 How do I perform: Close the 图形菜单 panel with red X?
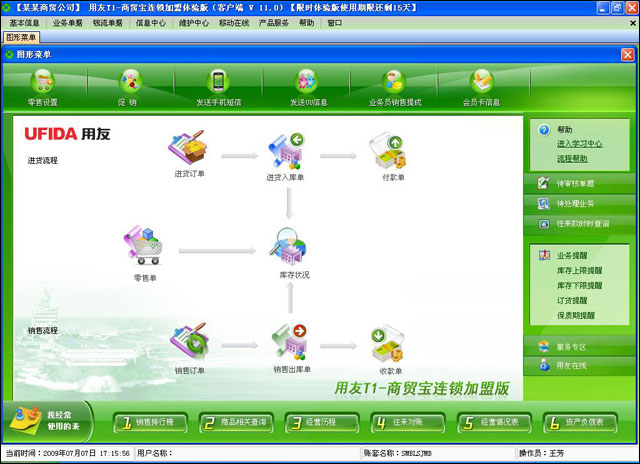(627, 55)
